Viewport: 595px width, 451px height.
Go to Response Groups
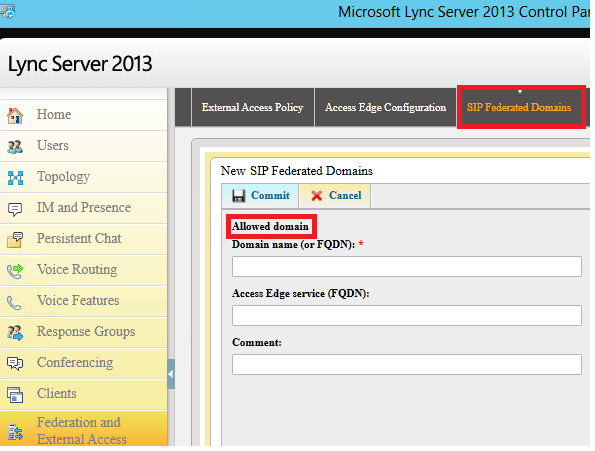coord(83,333)
